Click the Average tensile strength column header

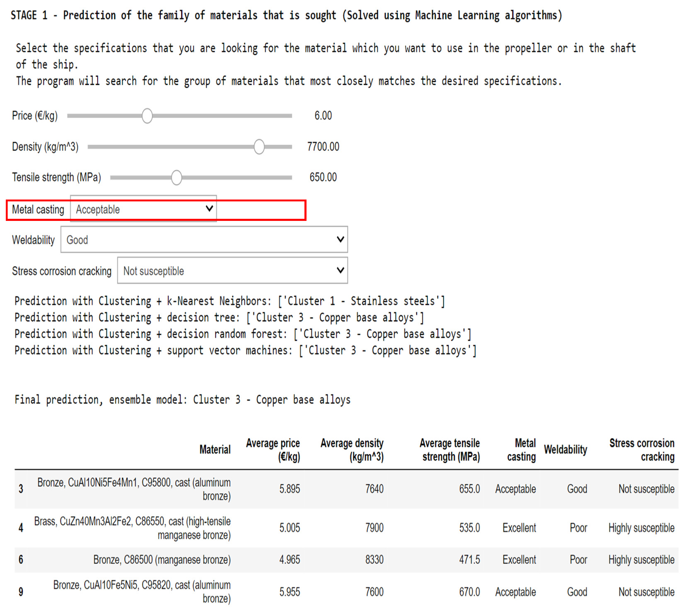[450, 449]
